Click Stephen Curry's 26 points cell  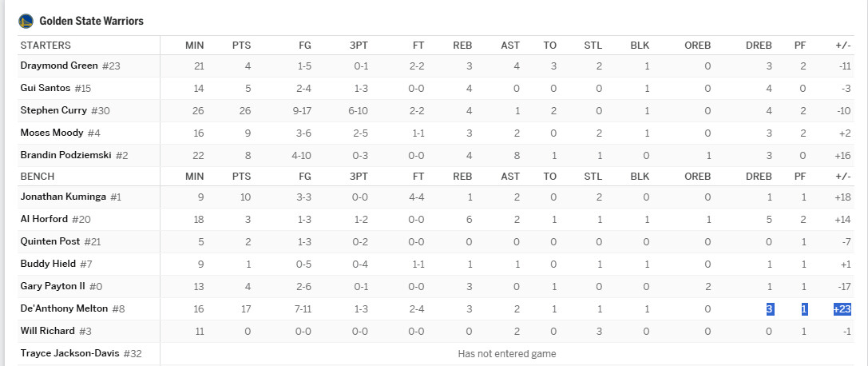(244, 111)
